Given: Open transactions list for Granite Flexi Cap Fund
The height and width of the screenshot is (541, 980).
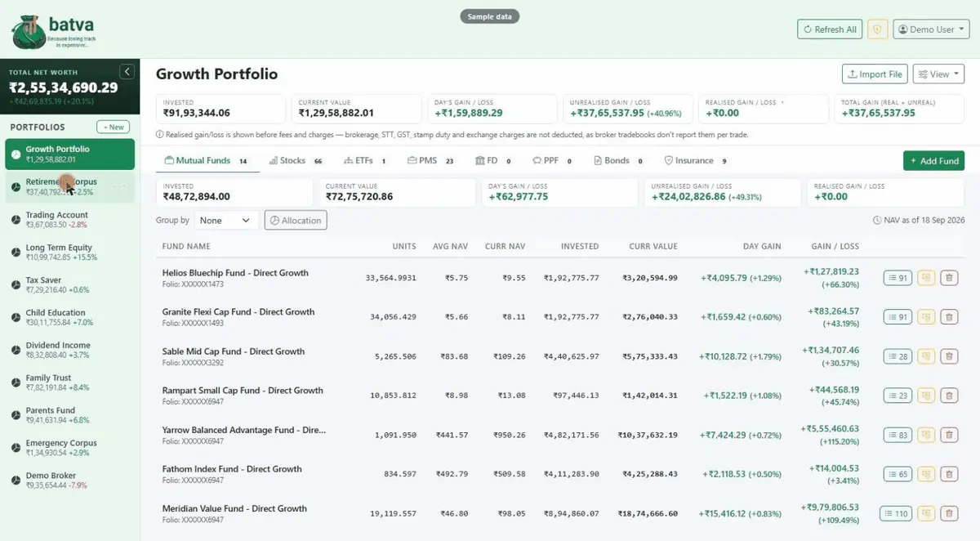Looking at the screenshot, I should click(x=898, y=317).
